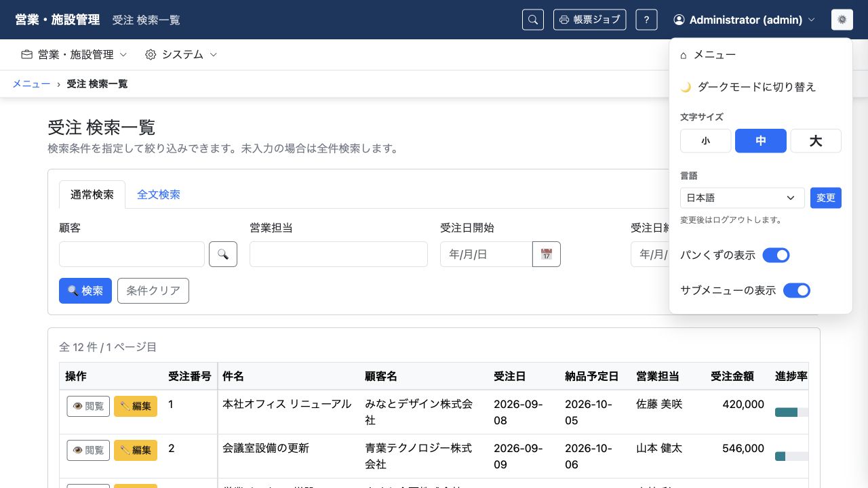Screen dimensions: 868x488
Task: Click the gear settings icon in header
Action: (x=842, y=20)
